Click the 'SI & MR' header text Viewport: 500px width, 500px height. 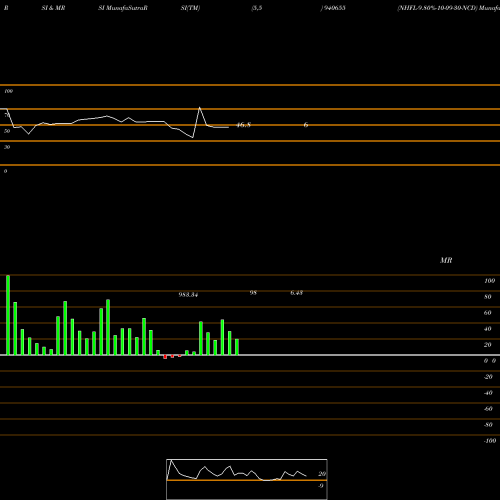point(53,8)
